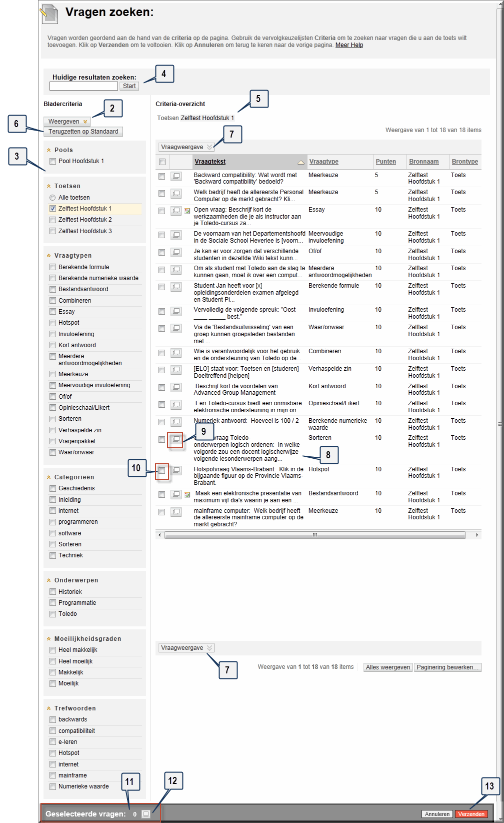Tick select-all checkbox in table header
Screen dimensions: 504x823
pyautogui.click(x=162, y=162)
